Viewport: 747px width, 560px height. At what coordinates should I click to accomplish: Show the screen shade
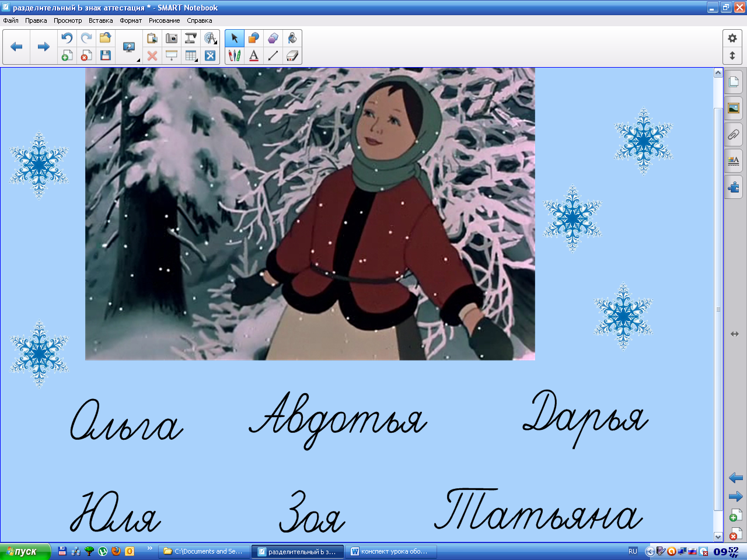(172, 55)
